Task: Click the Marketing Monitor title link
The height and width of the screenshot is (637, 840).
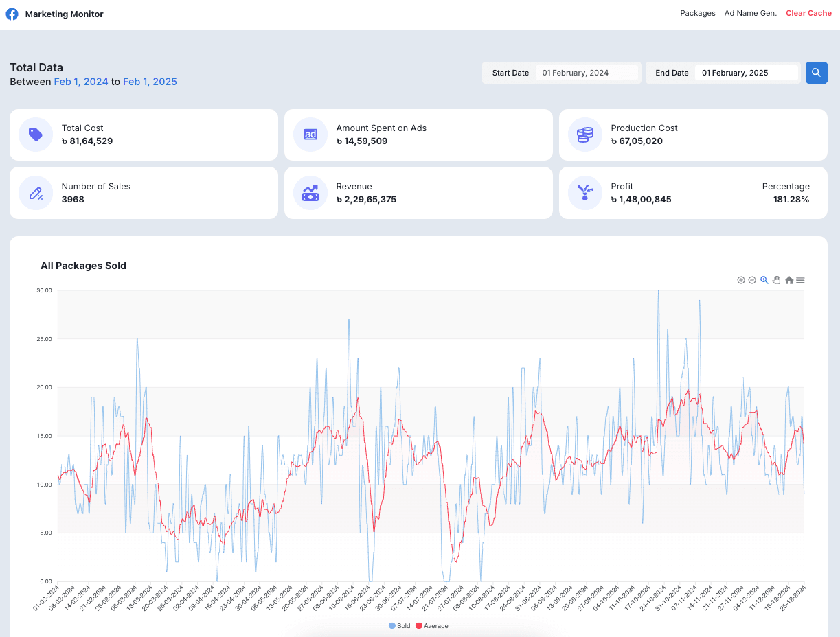Action: [x=65, y=14]
